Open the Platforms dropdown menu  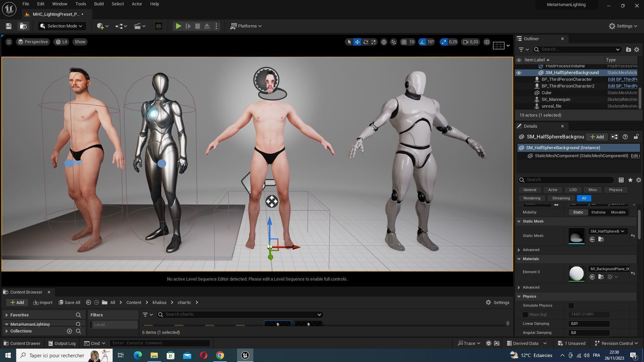click(246, 26)
